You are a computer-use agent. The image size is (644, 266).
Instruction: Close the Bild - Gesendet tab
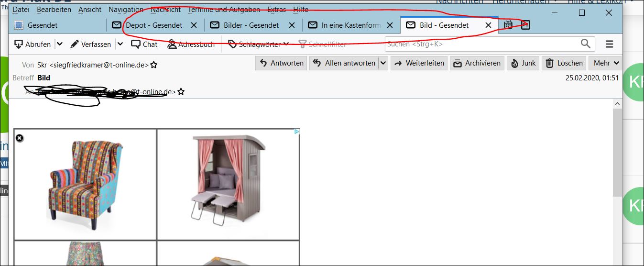pos(488,25)
